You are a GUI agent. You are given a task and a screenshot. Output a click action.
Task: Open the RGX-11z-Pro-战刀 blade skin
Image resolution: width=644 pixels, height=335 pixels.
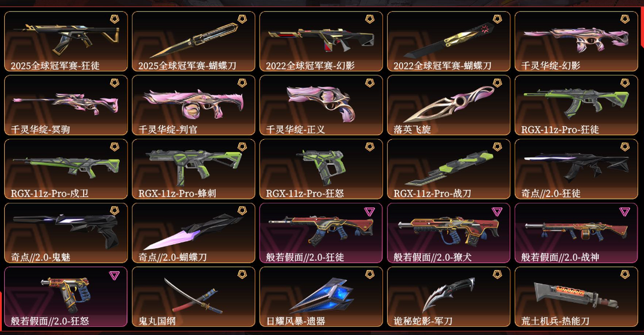(448, 169)
